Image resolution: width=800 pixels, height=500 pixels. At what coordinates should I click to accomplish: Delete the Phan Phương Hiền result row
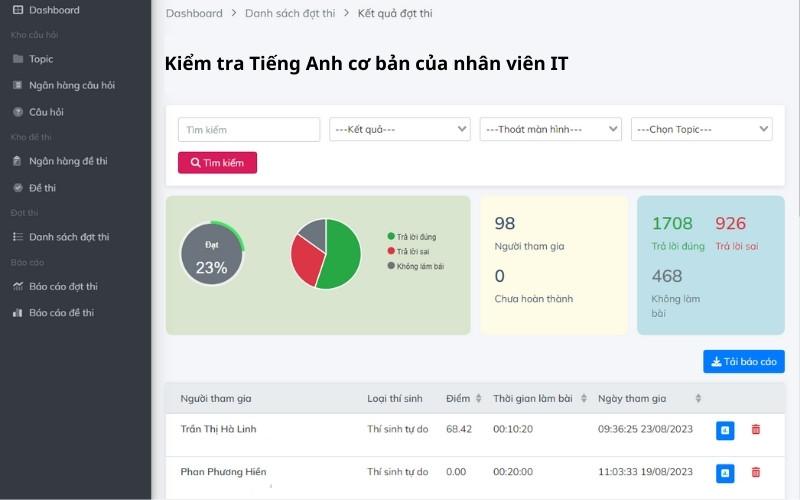click(756, 472)
